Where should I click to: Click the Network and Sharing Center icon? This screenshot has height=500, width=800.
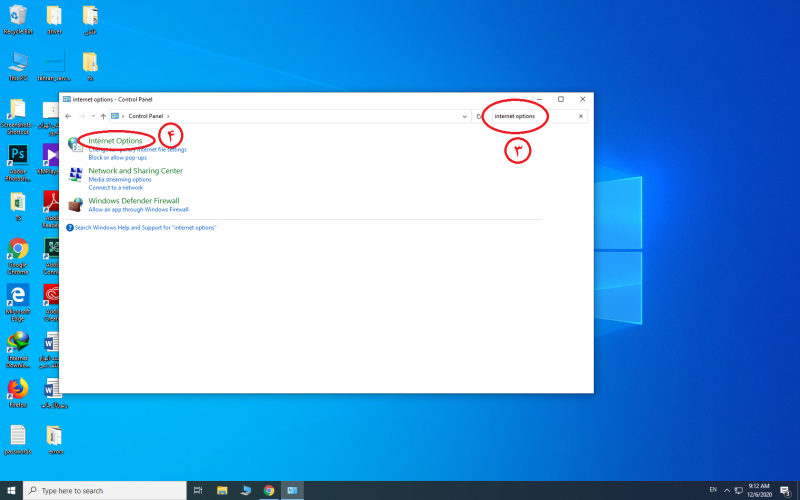pyautogui.click(x=76, y=175)
